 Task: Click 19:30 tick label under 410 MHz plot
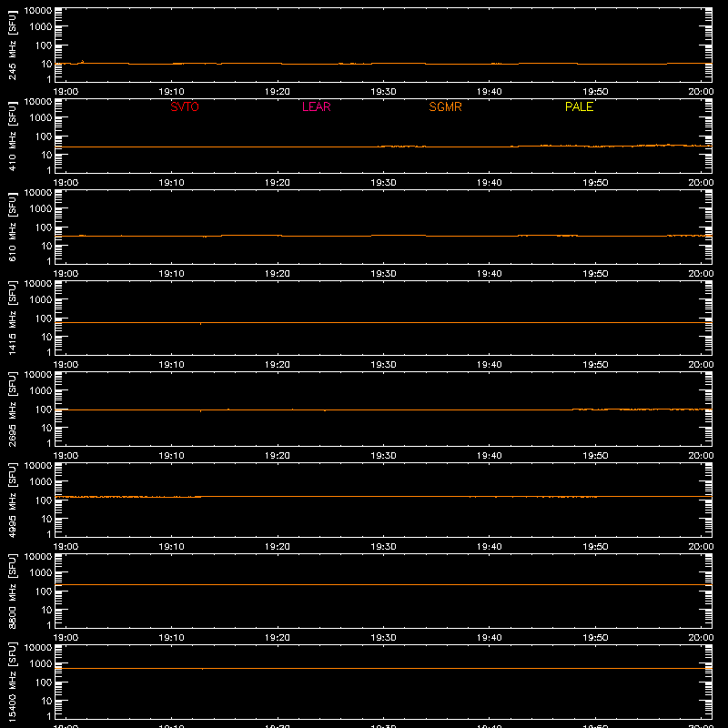[x=383, y=183]
